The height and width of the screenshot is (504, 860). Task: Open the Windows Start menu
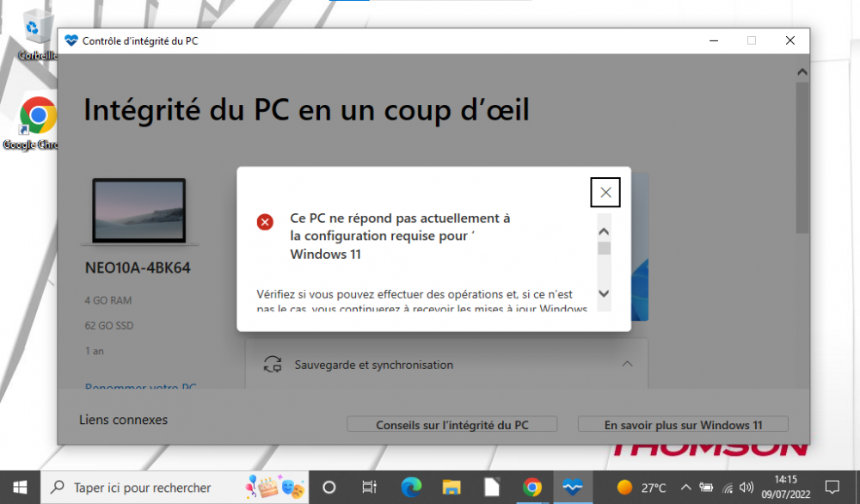(21, 487)
